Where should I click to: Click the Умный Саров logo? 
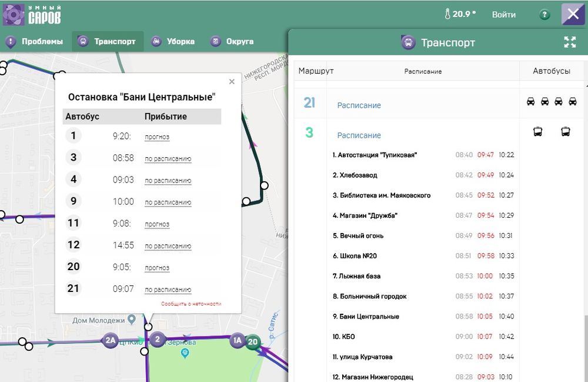32,15
